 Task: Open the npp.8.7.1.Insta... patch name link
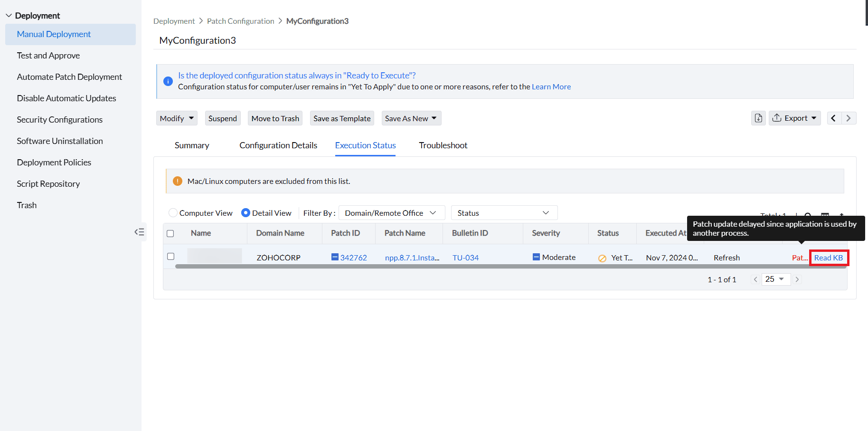[x=412, y=258]
